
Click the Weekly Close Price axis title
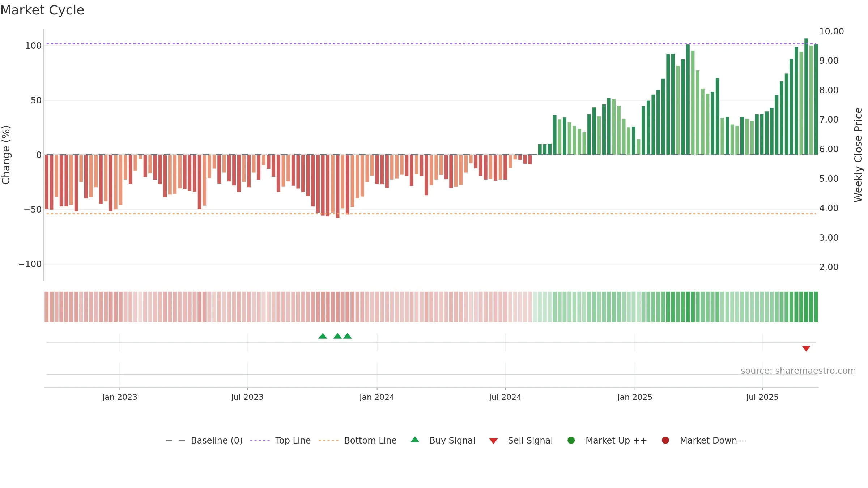pos(858,155)
